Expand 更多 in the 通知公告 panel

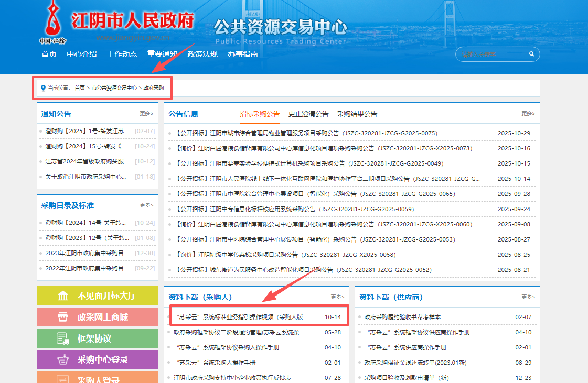(x=146, y=114)
